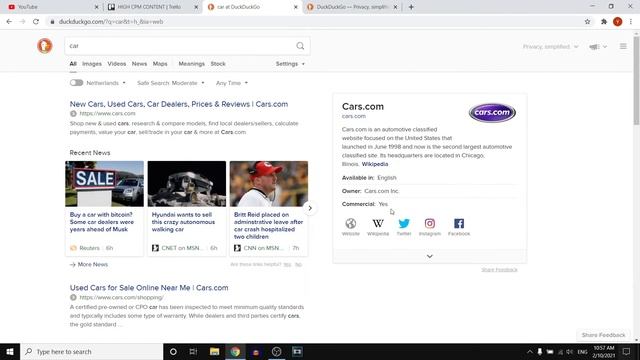
Task: Click Share Feedback button at bottom right
Action: click(x=603, y=335)
